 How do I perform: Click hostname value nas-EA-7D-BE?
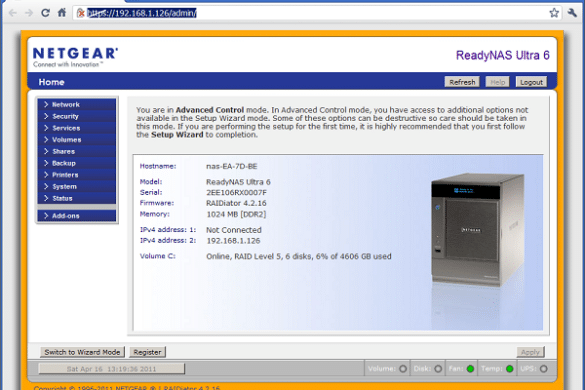coord(232,166)
